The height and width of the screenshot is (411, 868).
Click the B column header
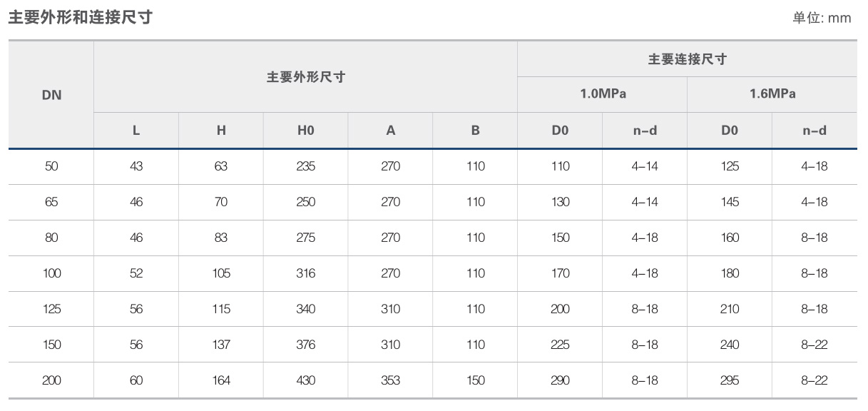pyautogui.click(x=475, y=131)
